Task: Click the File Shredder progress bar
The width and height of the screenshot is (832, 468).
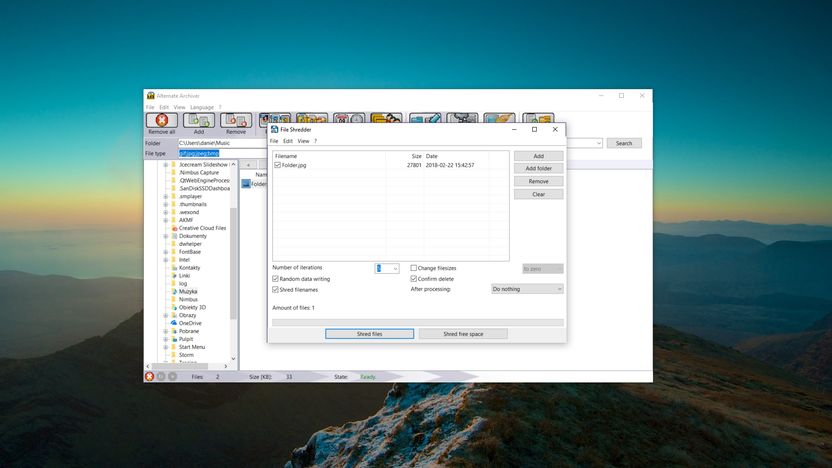Action: click(x=418, y=322)
